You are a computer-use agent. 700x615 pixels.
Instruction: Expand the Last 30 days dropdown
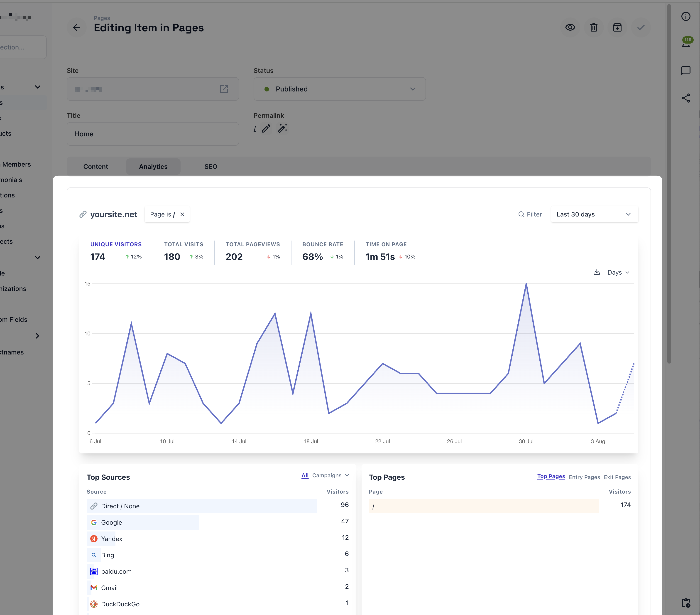coord(593,214)
